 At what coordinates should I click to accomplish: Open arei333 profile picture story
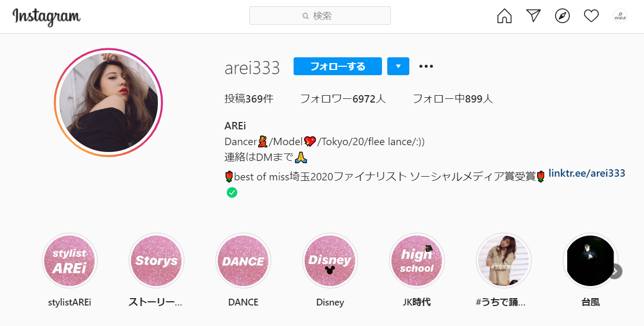(108, 103)
